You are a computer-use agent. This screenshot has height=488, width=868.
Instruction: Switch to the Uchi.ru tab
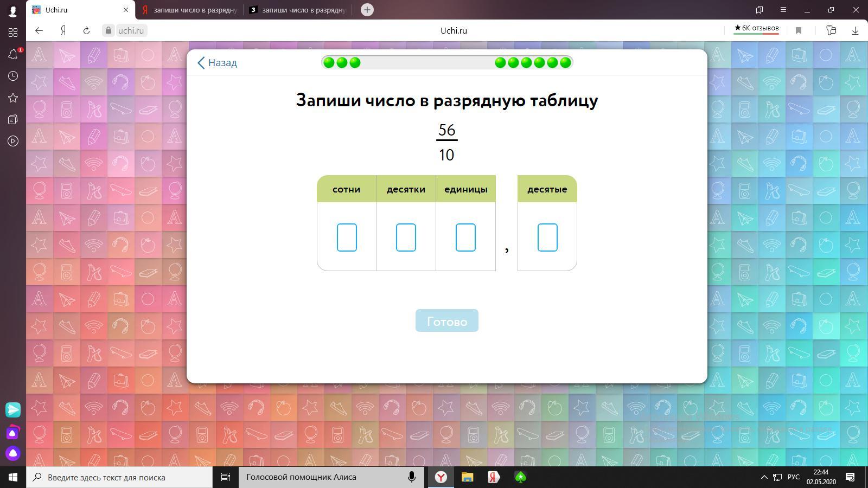click(x=80, y=10)
